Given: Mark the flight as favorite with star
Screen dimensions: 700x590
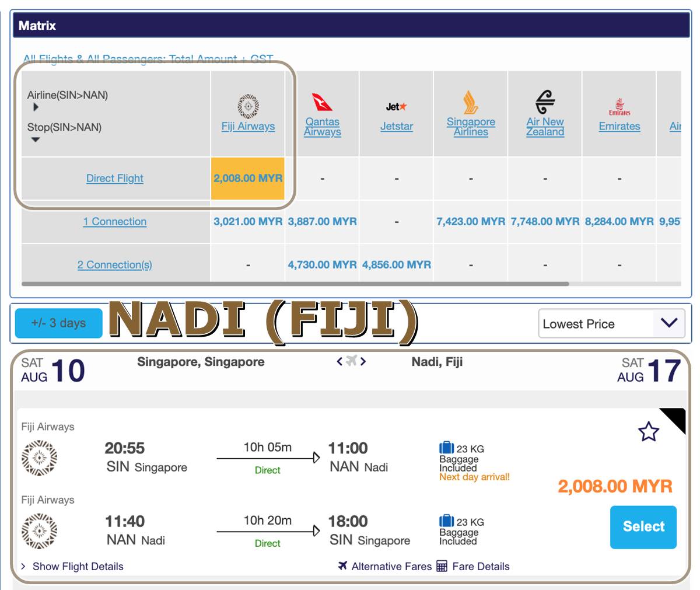Looking at the screenshot, I should 648,432.
